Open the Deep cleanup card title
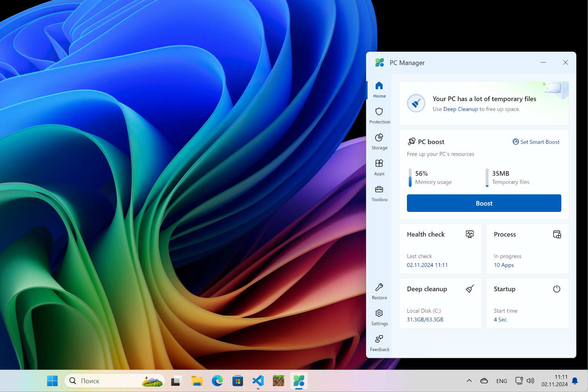The height and width of the screenshot is (392, 588). pos(427,289)
